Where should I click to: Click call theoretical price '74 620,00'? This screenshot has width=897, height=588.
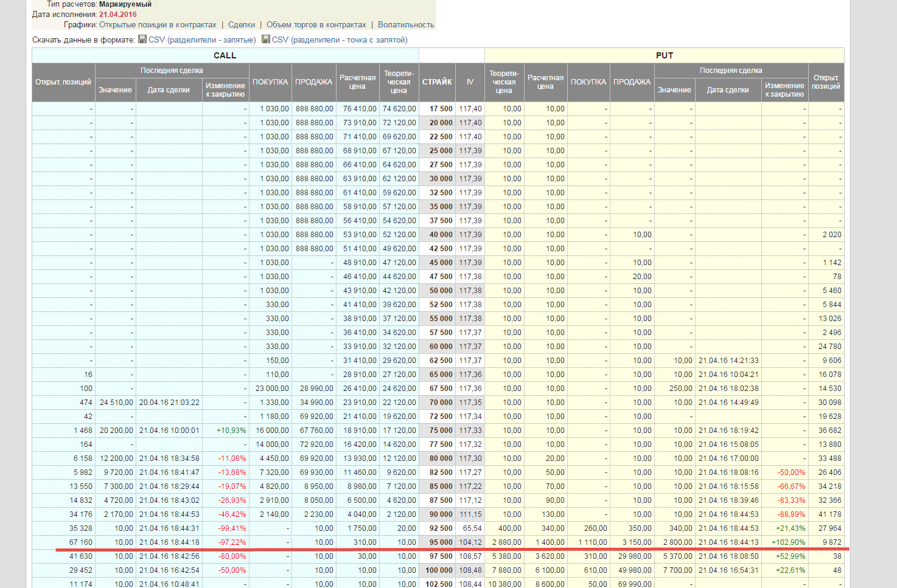(399, 109)
